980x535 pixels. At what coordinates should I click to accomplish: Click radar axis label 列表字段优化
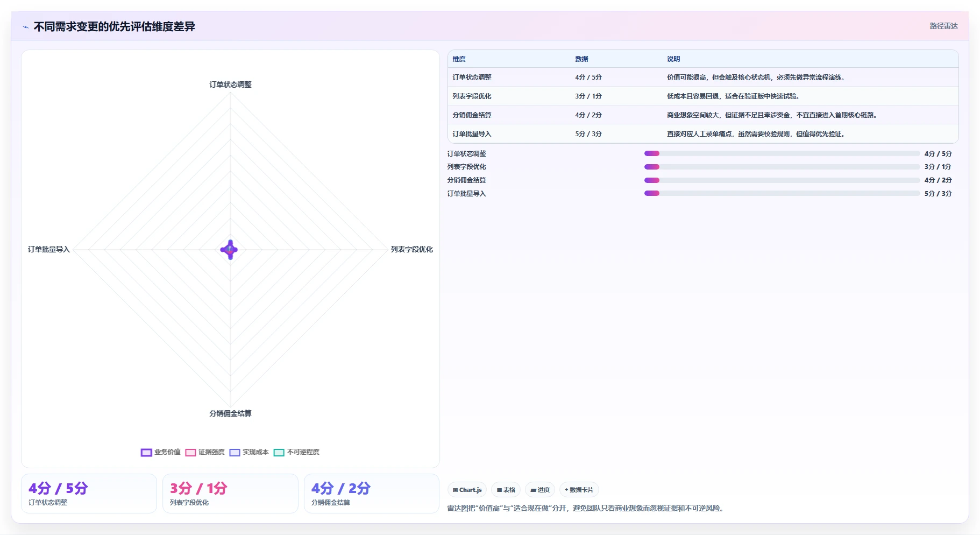[411, 249]
